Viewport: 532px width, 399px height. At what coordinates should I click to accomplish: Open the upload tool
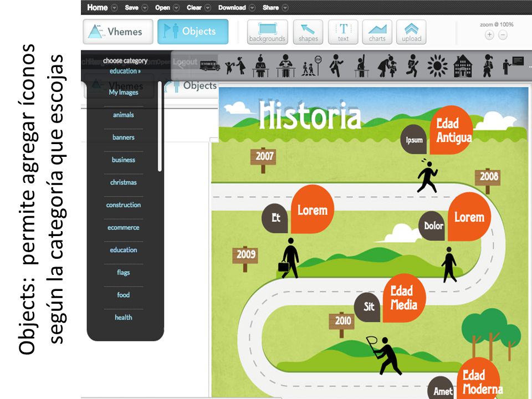[x=411, y=32]
